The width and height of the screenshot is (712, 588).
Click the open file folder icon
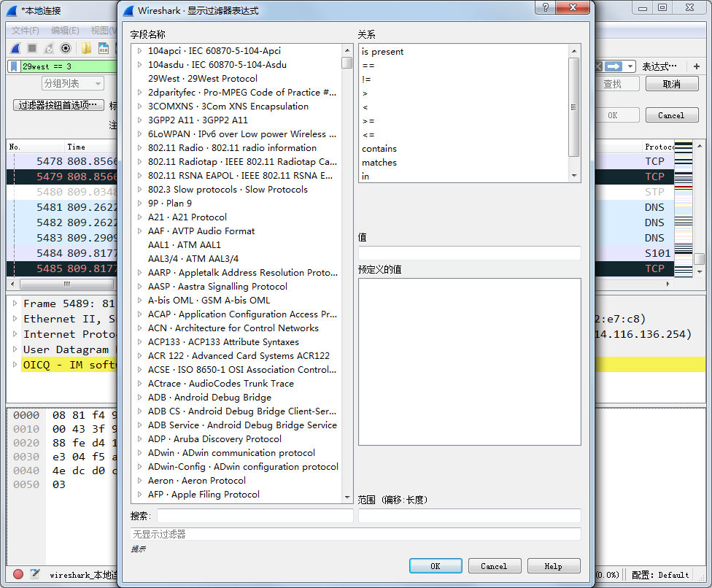[86, 48]
